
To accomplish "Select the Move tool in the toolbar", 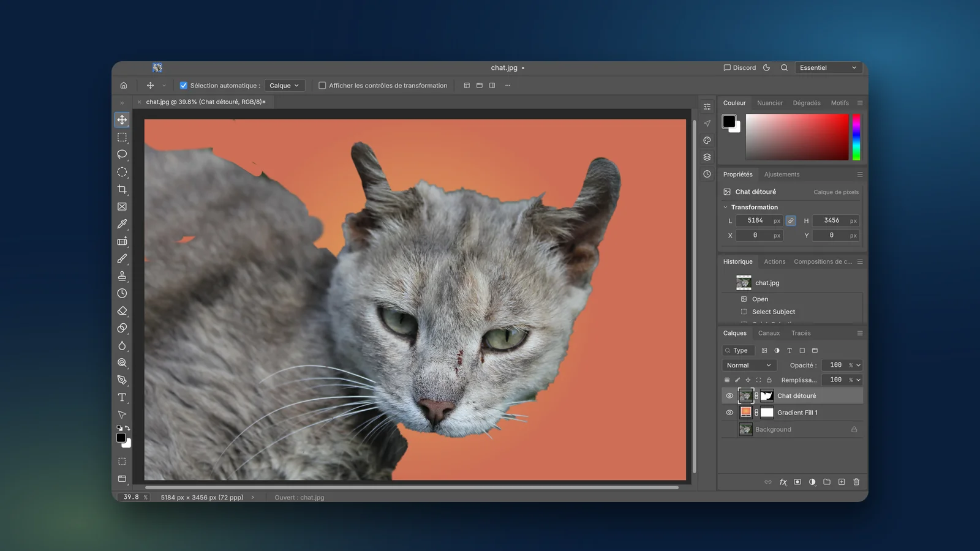I will pyautogui.click(x=122, y=120).
